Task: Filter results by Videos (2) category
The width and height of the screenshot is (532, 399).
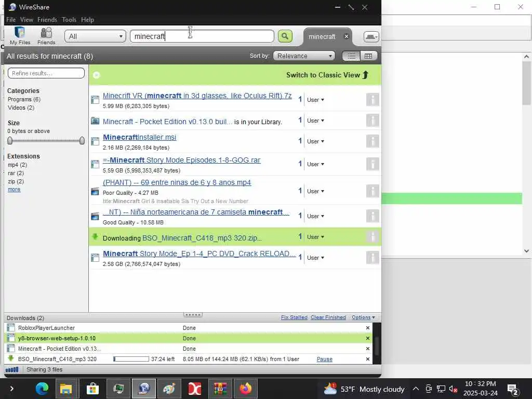Action: point(21,108)
